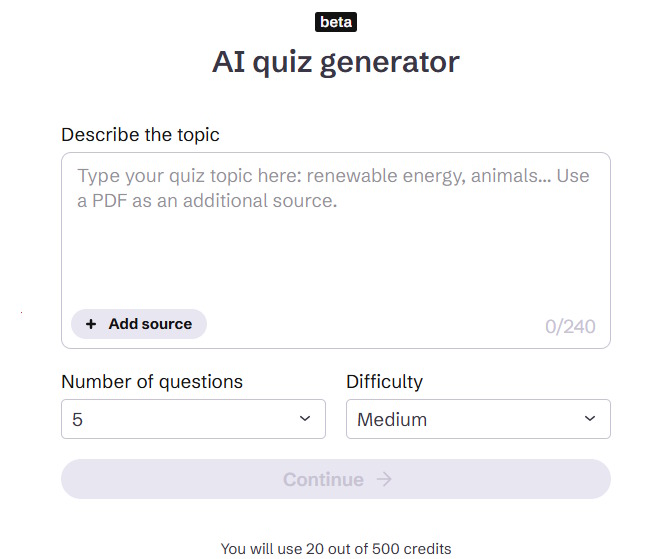Click the plus icon beside Add source

(91, 324)
